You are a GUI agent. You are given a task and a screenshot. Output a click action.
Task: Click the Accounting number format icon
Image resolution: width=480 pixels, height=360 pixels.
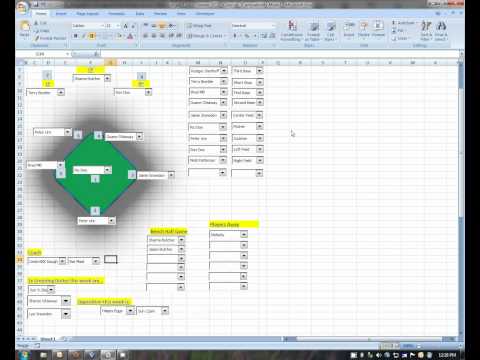(x=235, y=36)
